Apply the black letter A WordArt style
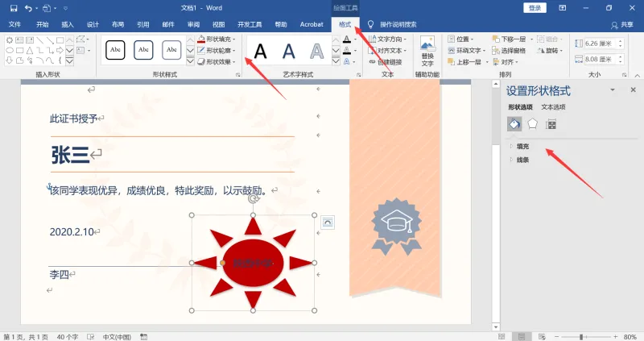Screen dimensions: 644x341 260,51
